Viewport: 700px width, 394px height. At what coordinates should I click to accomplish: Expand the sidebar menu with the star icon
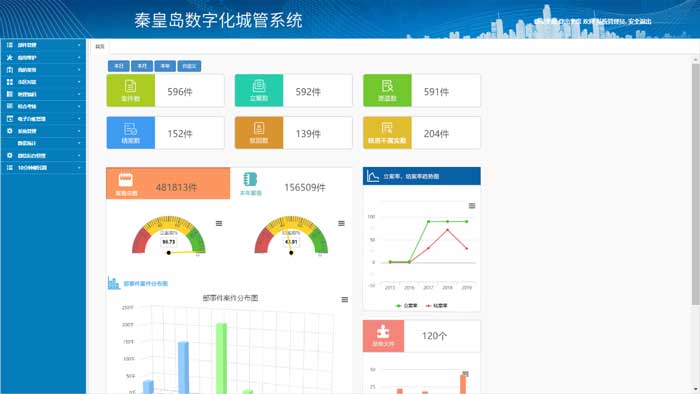click(43, 58)
